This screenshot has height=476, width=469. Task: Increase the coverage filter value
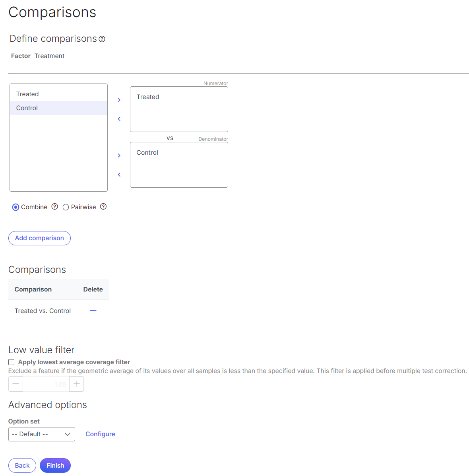pyautogui.click(x=77, y=384)
